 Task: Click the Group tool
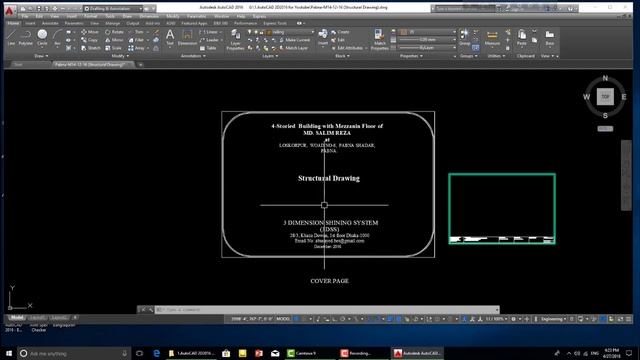[x=464, y=37]
